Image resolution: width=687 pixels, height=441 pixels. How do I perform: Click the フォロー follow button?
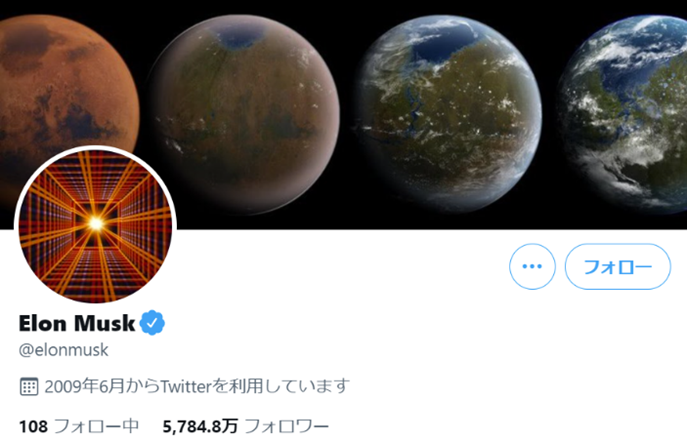(618, 266)
